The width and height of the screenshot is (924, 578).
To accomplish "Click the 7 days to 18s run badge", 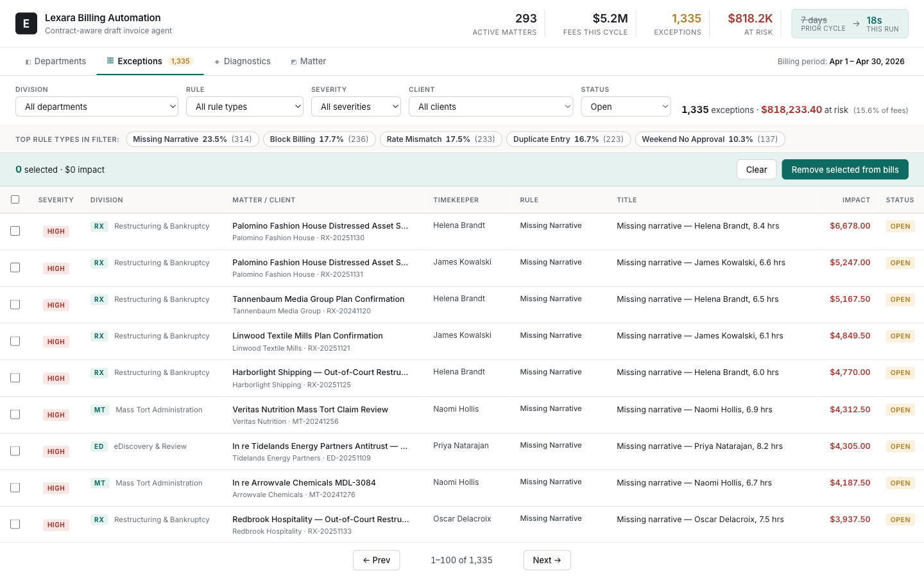I will click(850, 24).
